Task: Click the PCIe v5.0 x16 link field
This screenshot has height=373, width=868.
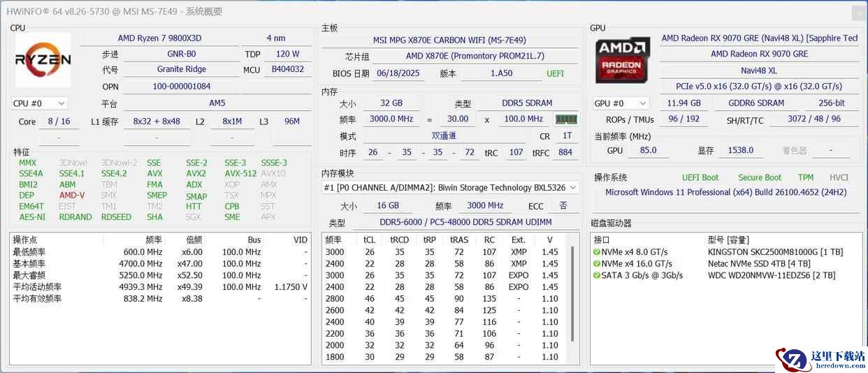Action: click(759, 87)
